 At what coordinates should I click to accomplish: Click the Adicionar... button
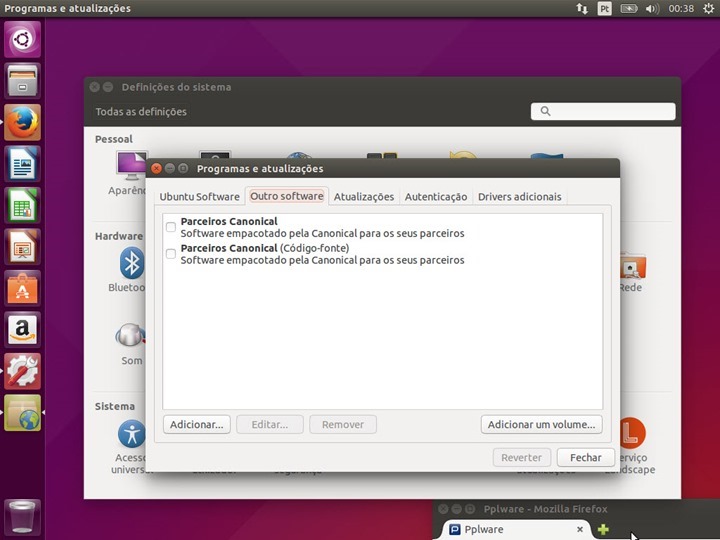[197, 424]
